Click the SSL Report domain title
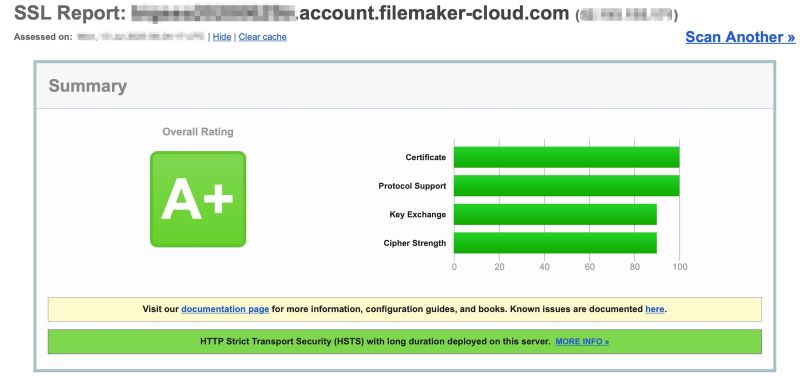800x378 pixels. (x=346, y=13)
